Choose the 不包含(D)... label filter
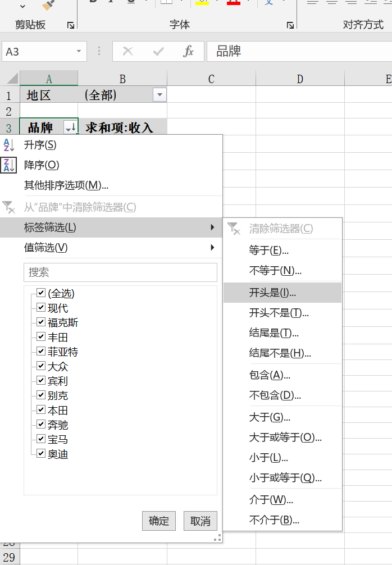392x565 pixels. coord(282,395)
